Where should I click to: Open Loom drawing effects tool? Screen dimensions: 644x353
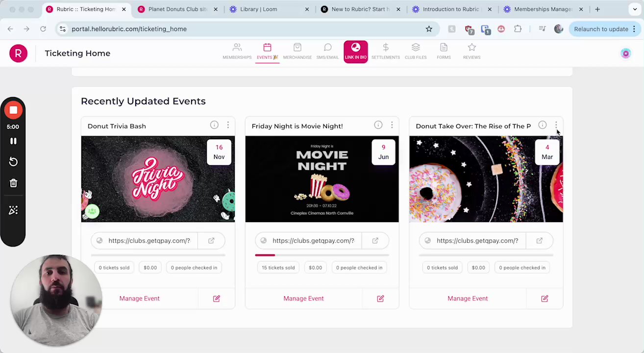13,210
